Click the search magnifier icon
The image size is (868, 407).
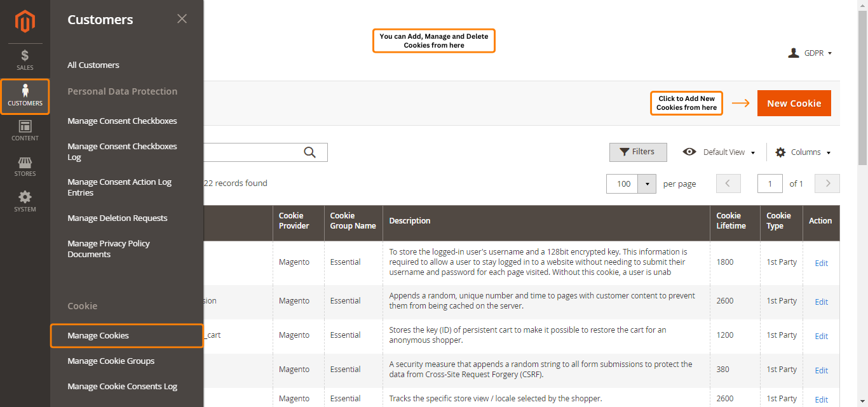(x=309, y=152)
